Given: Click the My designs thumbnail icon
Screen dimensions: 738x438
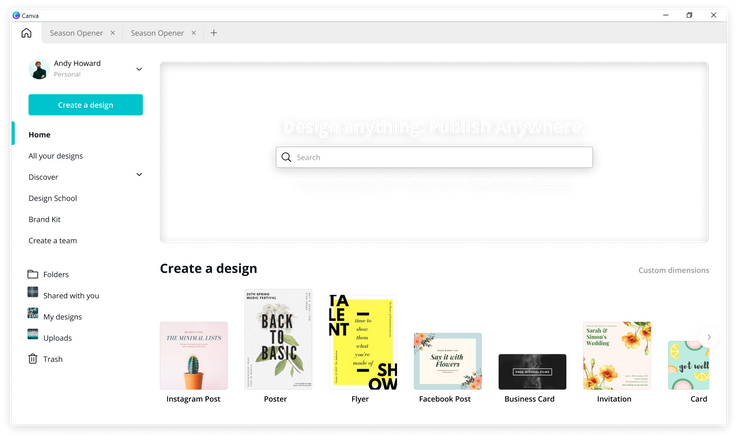Looking at the screenshot, I should click(32, 313).
